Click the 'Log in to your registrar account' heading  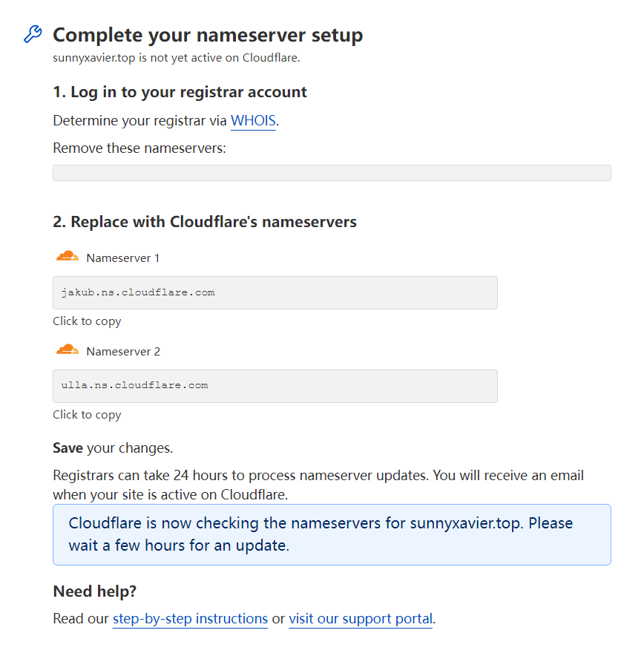point(180,92)
